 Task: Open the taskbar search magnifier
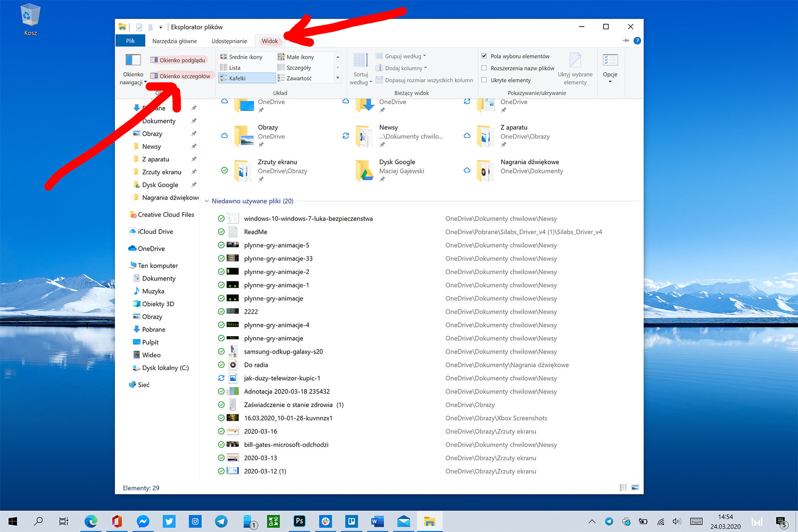[38, 521]
